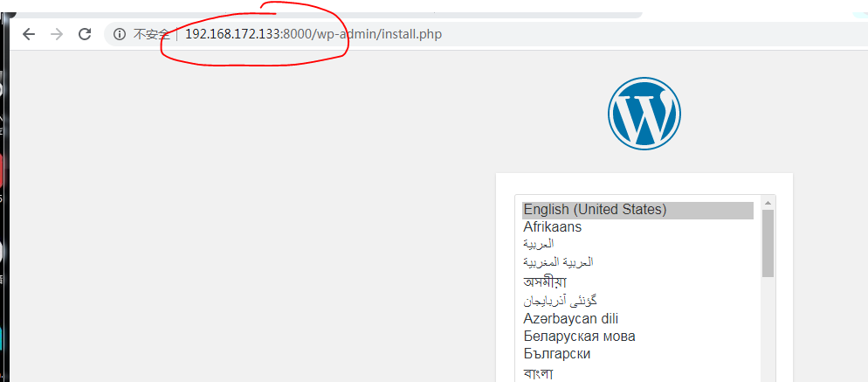Focus the address bar URL install.php
The height and width of the screenshot is (382, 868).
[x=313, y=34]
